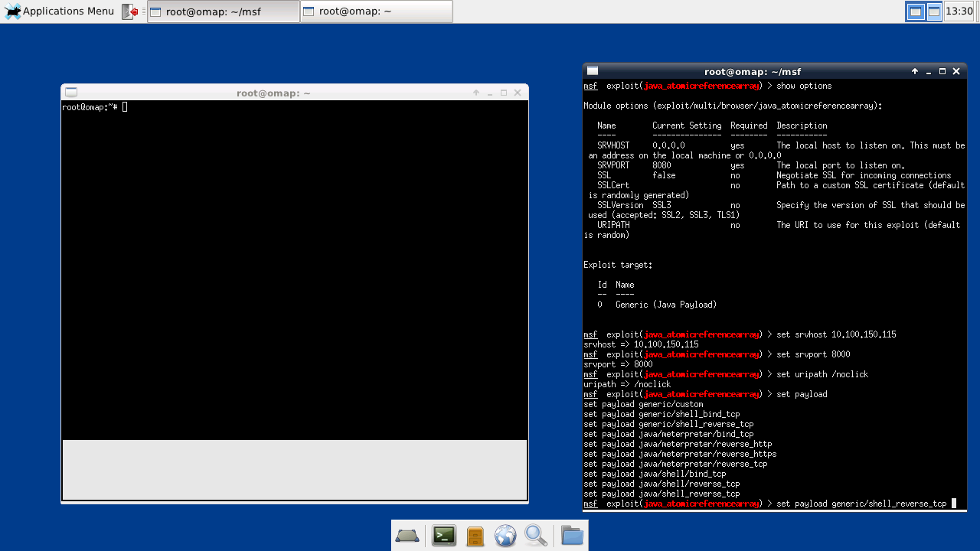Click the SSLVersion option name
Image resolution: width=980 pixels, height=551 pixels.
click(x=620, y=205)
